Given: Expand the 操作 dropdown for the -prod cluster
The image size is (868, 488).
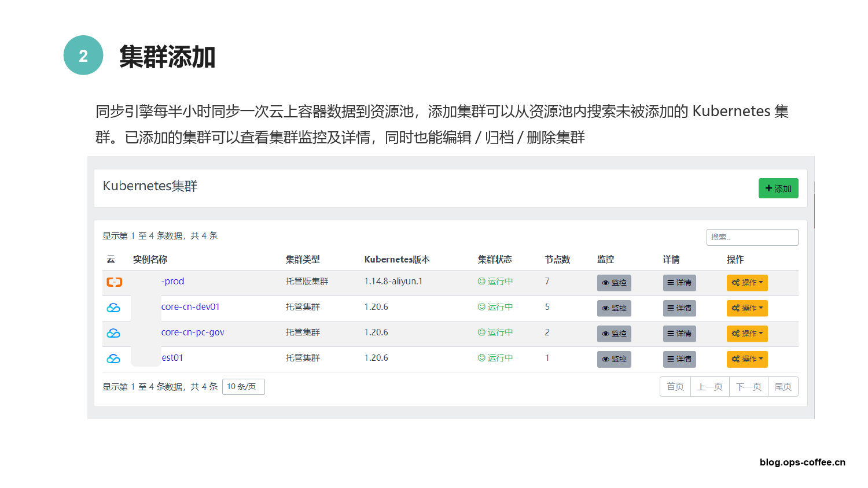Looking at the screenshot, I should point(747,283).
